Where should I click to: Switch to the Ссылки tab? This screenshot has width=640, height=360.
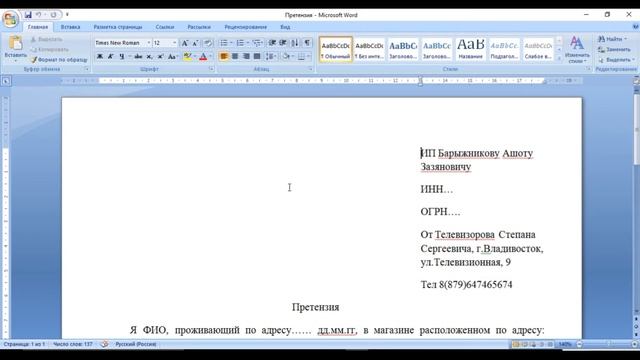coord(164,27)
